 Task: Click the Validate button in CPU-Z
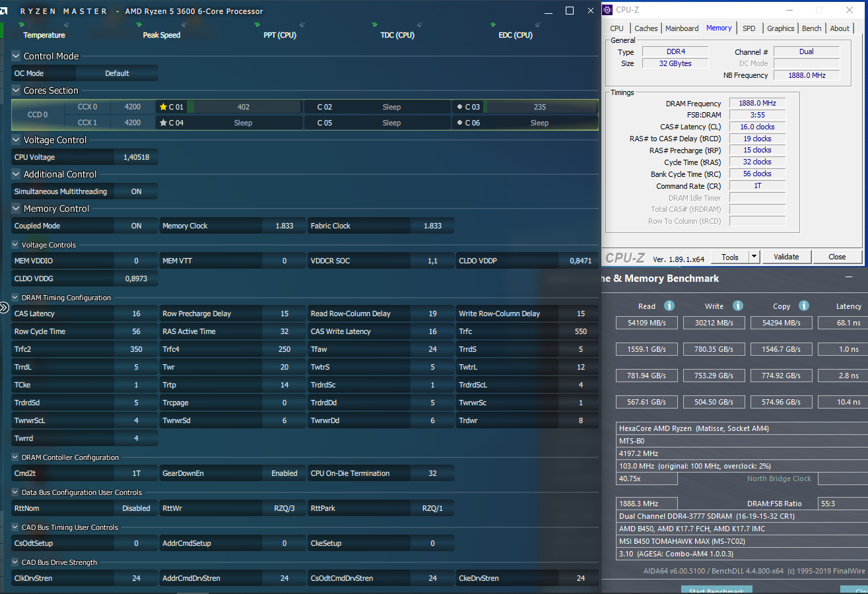click(786, 257)
